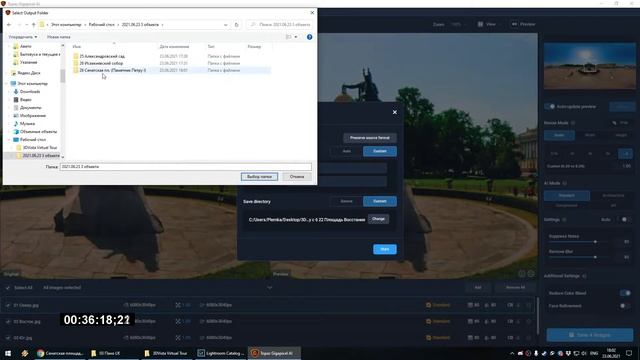640x360 pixels.
Task: Change the file view layout icon
Action: [289, 37]
